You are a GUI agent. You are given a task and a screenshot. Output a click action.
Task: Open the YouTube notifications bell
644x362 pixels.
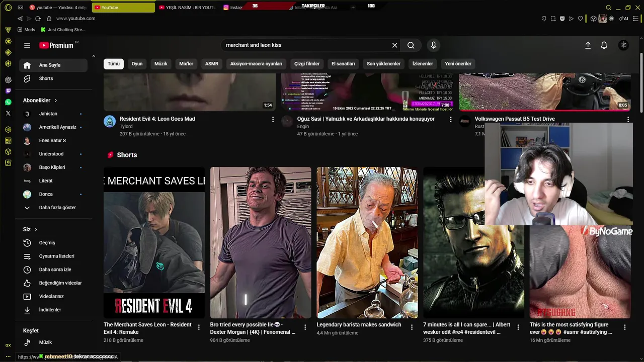coord(604,45)
